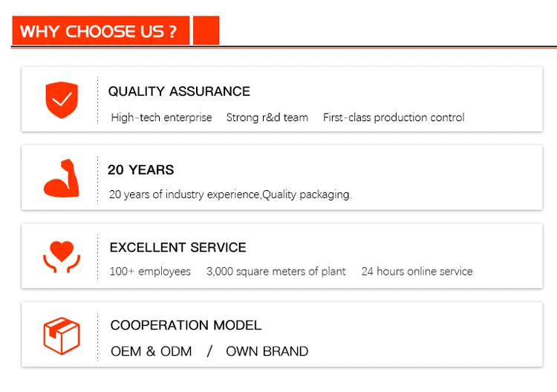Click the shield checkmark icon
The image size is (557, 392).
tap(62, 100)
